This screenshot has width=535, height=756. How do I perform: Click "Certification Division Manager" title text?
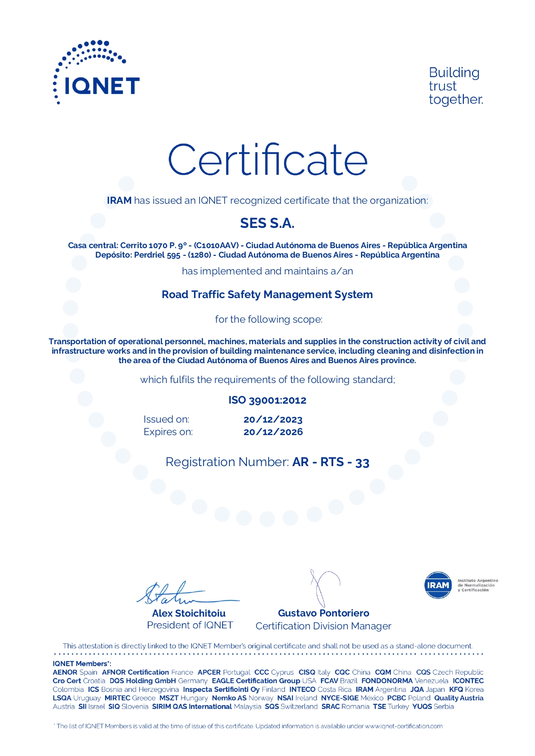click(323, 626)
